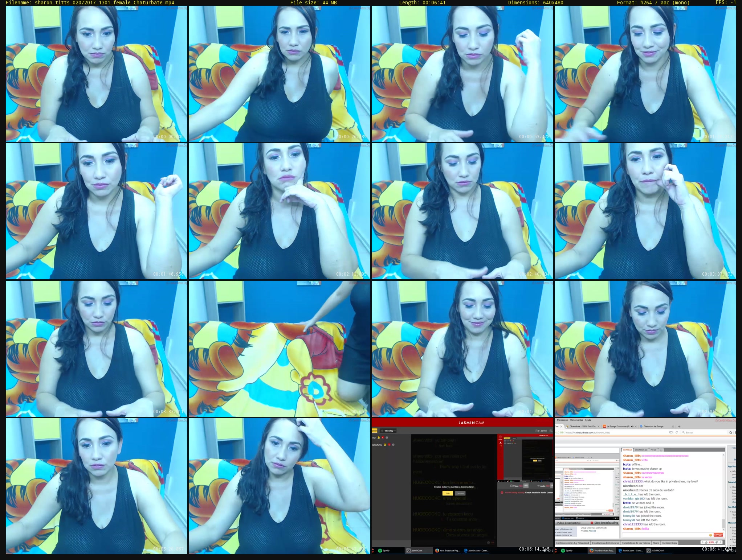Select the first video thumbnail frame
Image resolution: width=742 pixels, height=560 pixels.
click(x=97, y=74)
